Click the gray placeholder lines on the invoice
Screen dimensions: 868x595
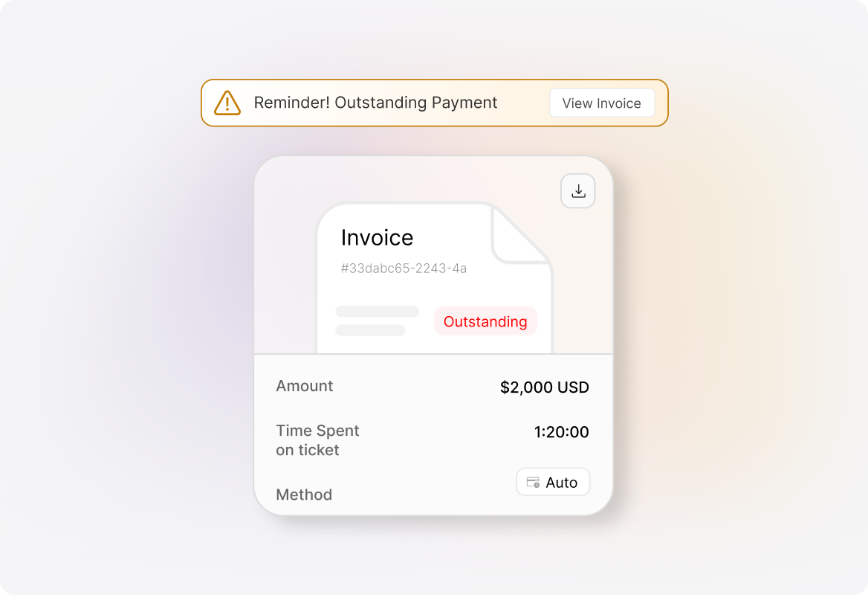click(x=375, y=320)
